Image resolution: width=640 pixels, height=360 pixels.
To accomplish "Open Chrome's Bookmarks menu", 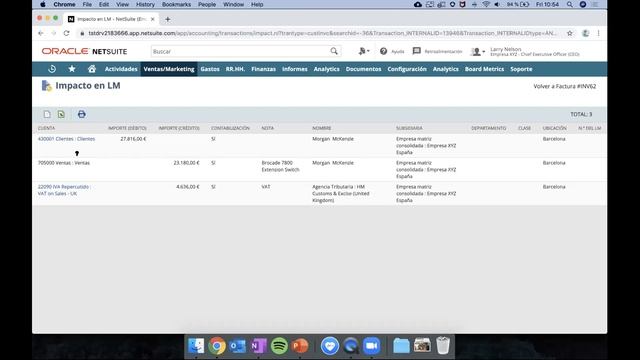I will coord(176,4).
